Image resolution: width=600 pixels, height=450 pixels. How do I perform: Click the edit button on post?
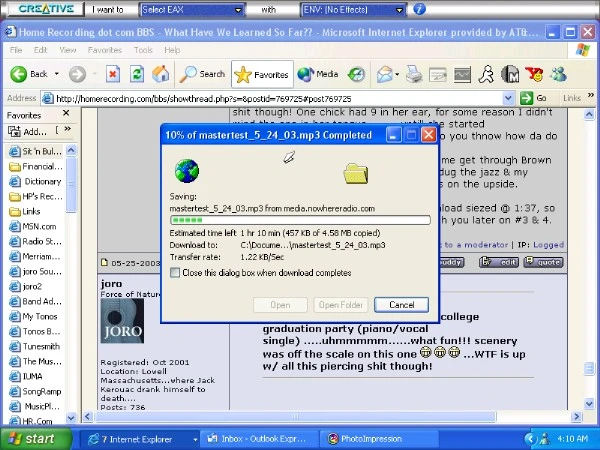[499, 262]
